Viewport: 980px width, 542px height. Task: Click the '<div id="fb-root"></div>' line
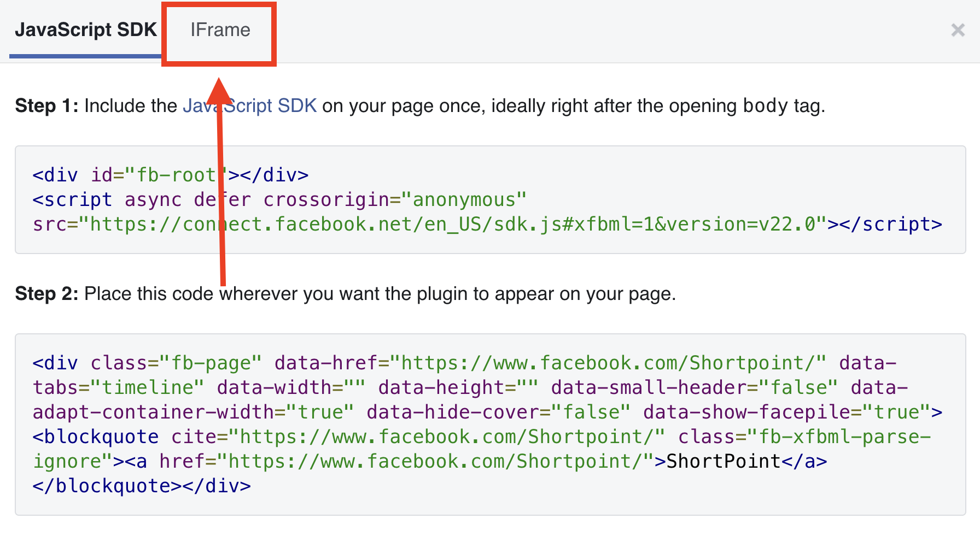pyautogui.click(x=171, y=175)
